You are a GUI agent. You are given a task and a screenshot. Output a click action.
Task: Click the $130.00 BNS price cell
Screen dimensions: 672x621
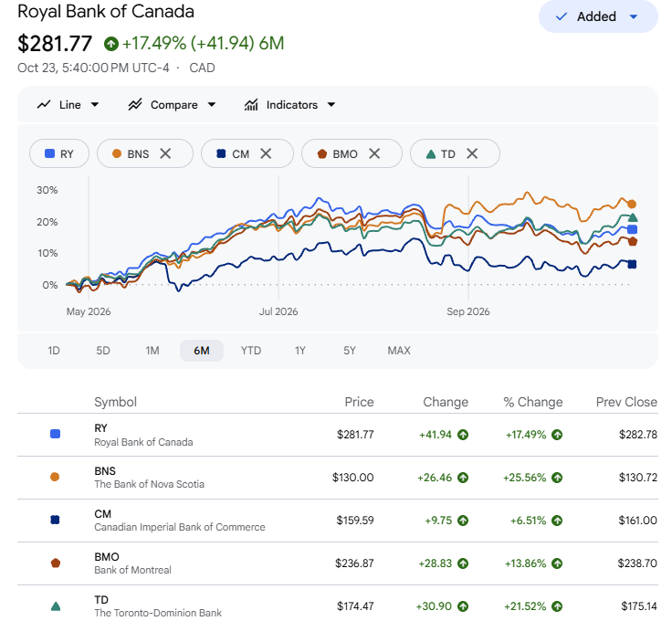coord(352,478)
